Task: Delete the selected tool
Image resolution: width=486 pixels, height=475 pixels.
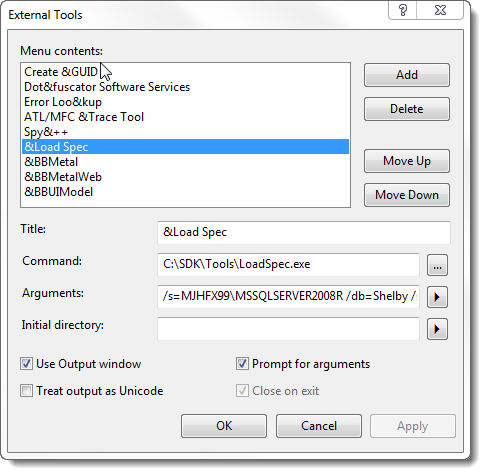Action: tap(407, 109)
